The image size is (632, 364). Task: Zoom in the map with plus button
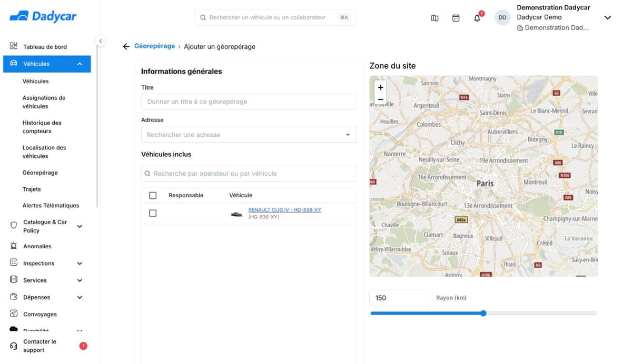click(x=380, y=87)
